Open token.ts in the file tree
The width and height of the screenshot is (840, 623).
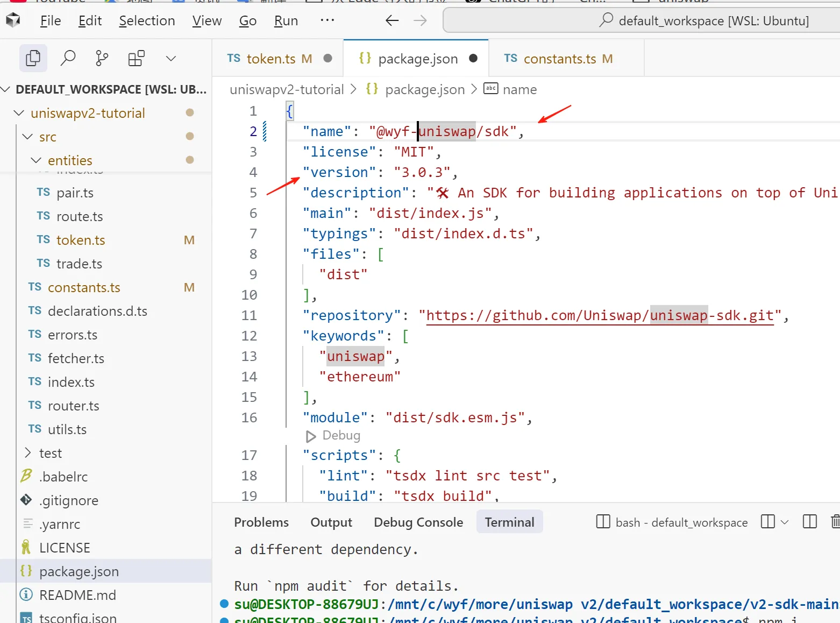[x=81, y=240]
